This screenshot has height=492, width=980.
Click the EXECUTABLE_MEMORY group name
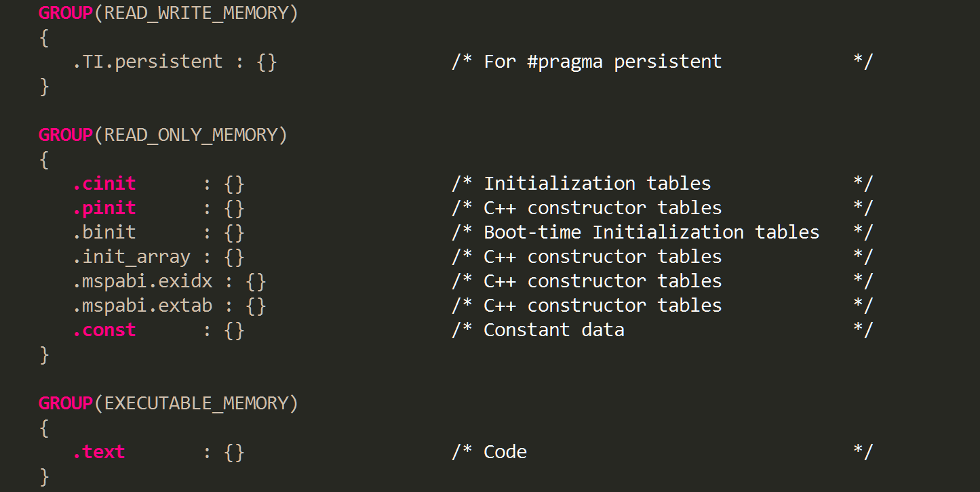click(195, 403)
